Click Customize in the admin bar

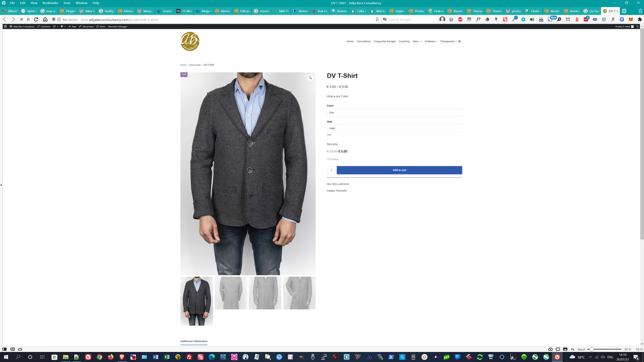pyautogui.click(x=44, y=26)
